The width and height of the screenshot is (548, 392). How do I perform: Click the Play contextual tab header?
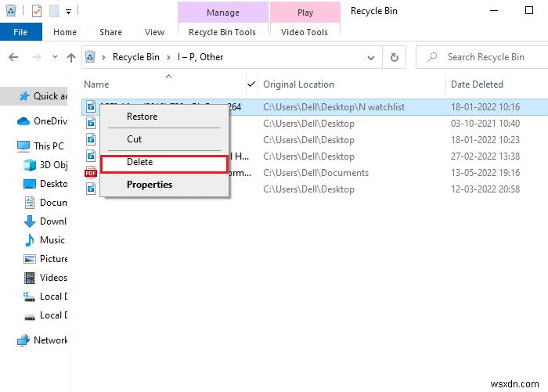(305, 13)
